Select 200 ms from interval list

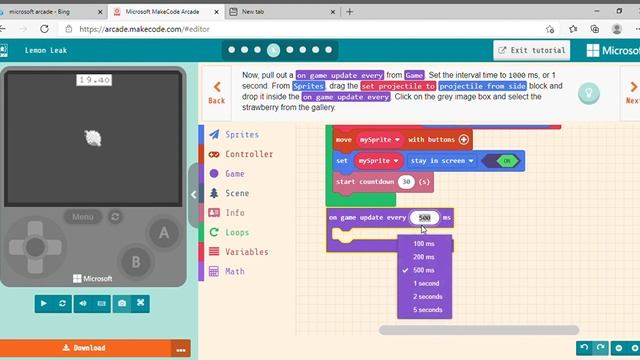(424, 257)
